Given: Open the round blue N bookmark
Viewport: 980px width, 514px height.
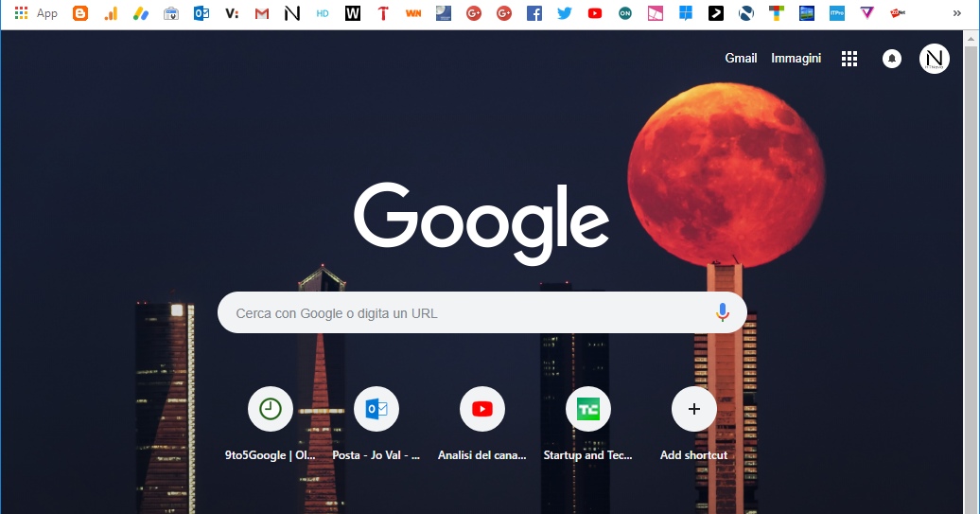Looking at the screenshot, I should coord(746,13).
